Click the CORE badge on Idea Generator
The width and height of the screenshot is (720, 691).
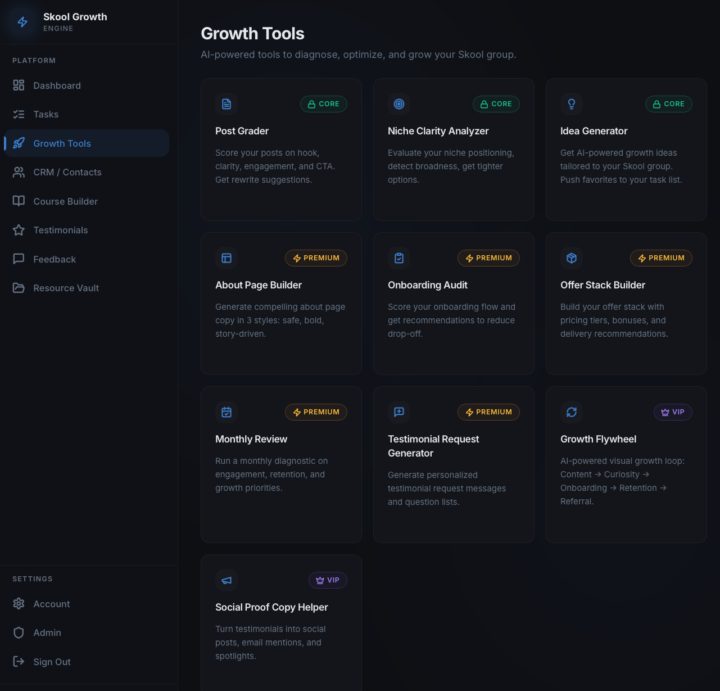pyautogui.click(x=669, y=104)
